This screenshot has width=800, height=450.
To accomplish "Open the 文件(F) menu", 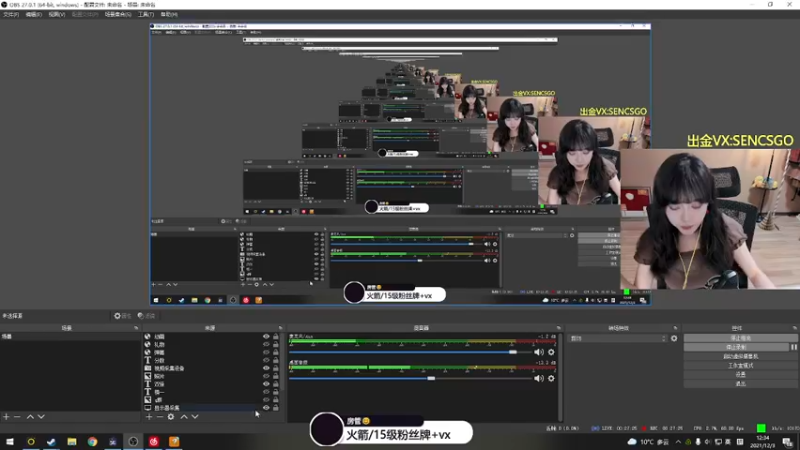I will click(11, 14).
